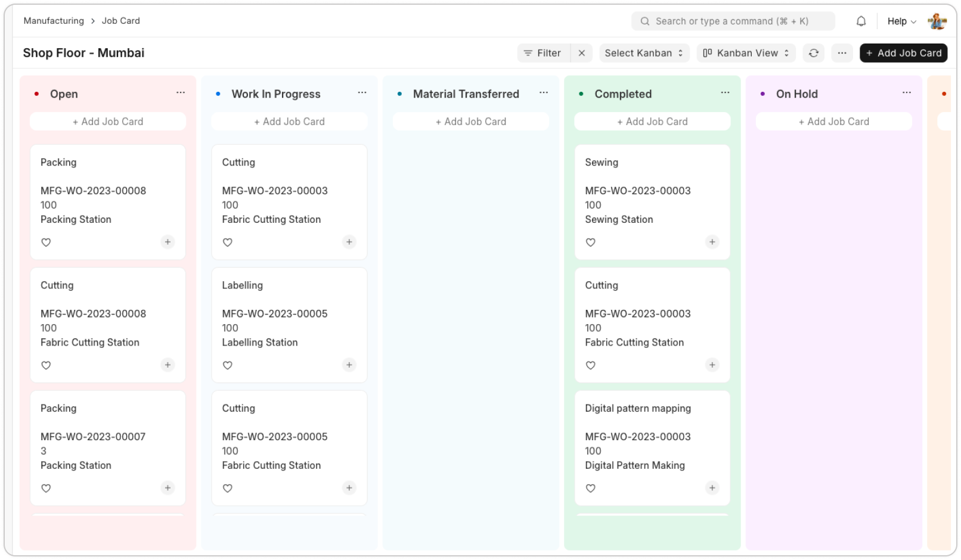Open the toolbar three-dots menu
The height and width of the screenshot is (560, 961).
point(842,53)
